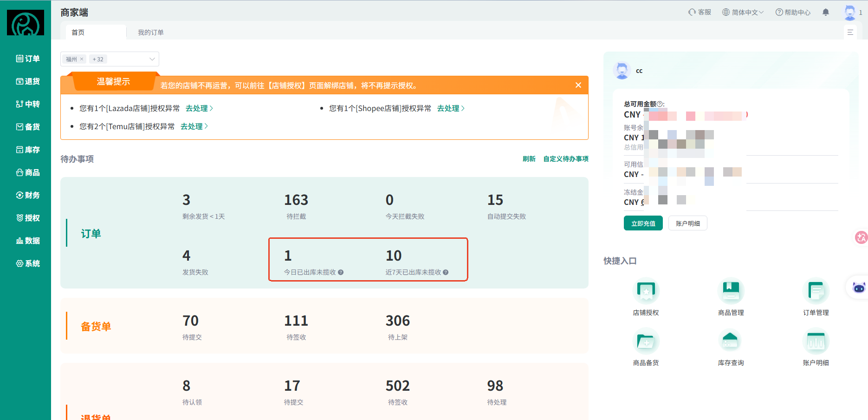Open 账户明细 quick entry icon
Image resolution: width=868 pixels, height=420 pixels.
[816, 341]
